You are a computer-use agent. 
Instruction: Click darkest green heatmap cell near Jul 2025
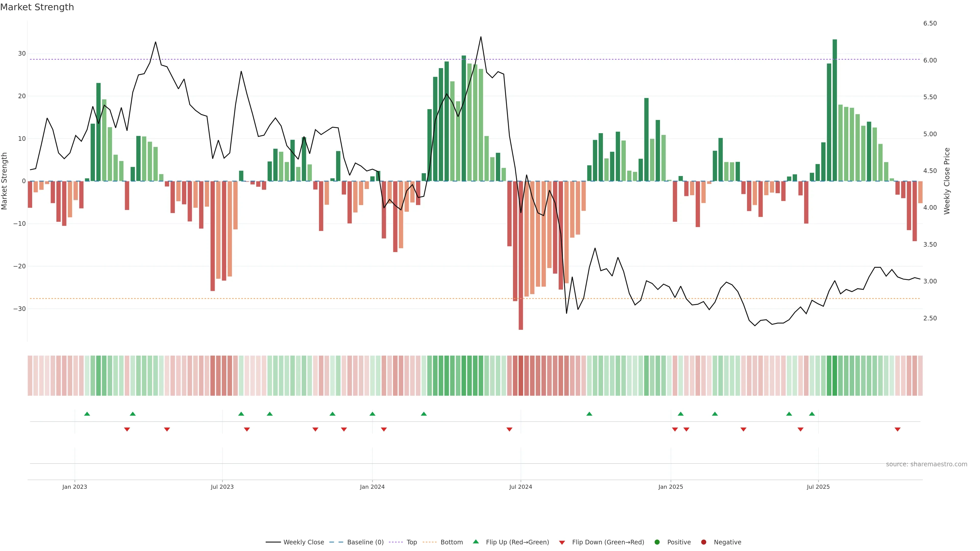tap(835, 376)
